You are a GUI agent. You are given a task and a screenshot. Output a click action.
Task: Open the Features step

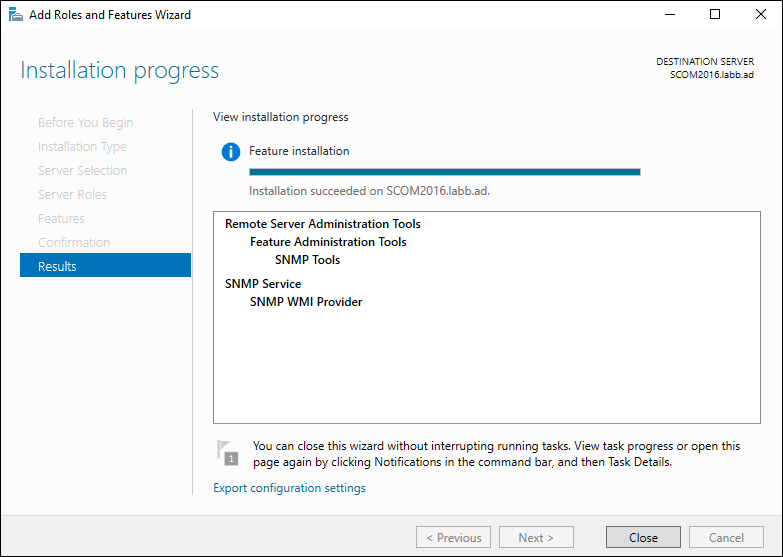pos(61,218)
